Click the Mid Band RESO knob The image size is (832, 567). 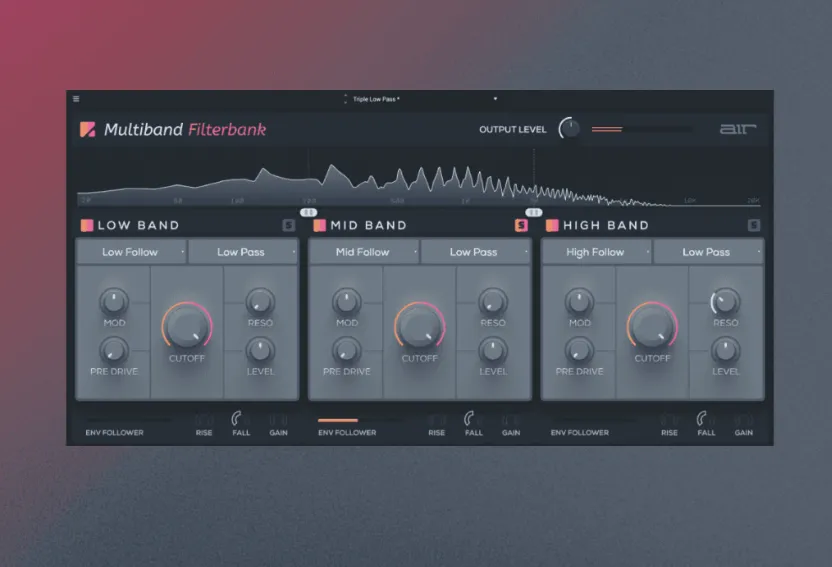pyautogui.click(x=493, y=301)
